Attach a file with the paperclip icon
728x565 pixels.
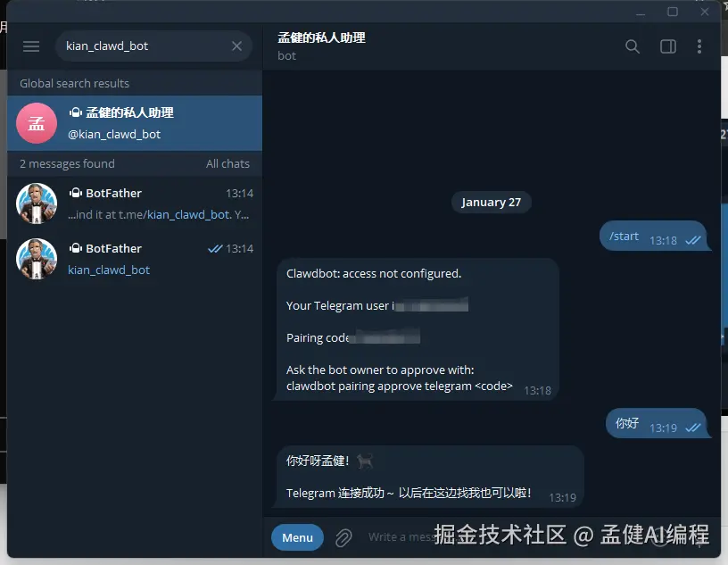click(343, 537)
